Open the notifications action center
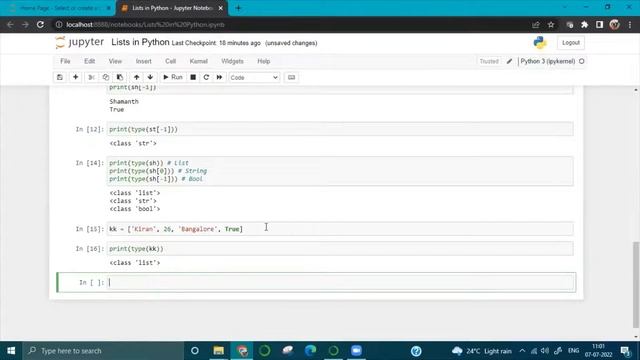Image resolution: width=640 pixels, height=360 pixels. (625, 351)
